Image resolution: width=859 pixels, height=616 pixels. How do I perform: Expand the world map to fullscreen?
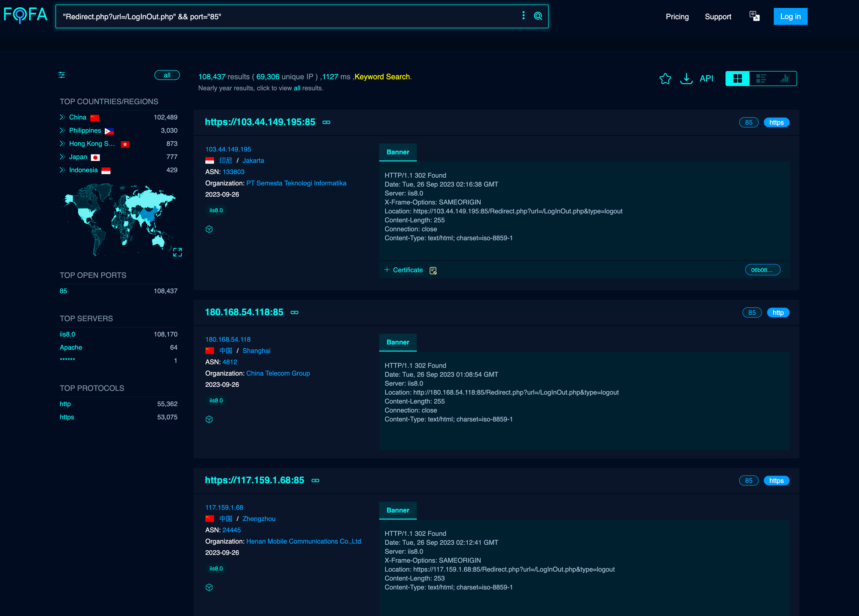coord(177,252)
